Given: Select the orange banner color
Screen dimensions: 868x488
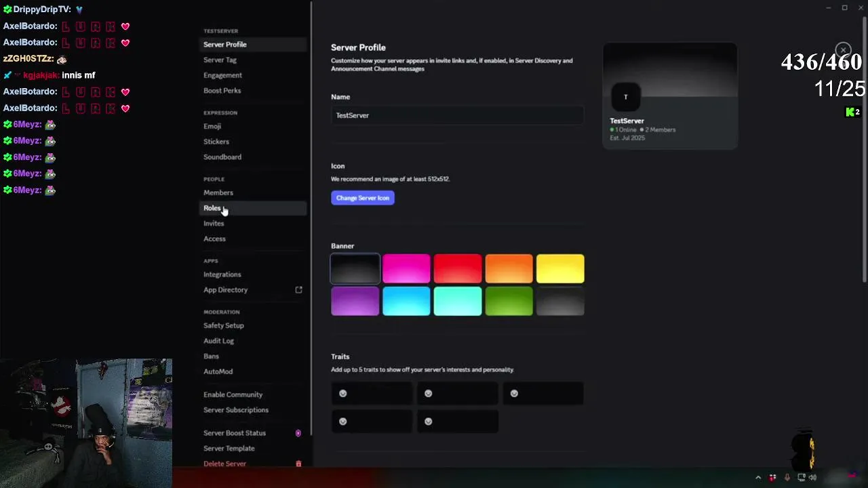Looking at the screenshot, I should (x=509, y=268).
